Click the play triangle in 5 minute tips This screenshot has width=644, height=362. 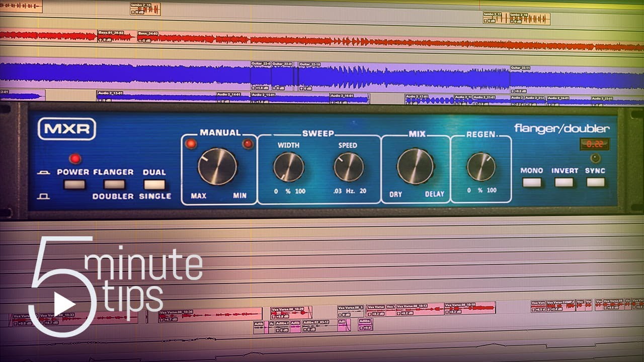pyautogui.click(x=64, y=304)
